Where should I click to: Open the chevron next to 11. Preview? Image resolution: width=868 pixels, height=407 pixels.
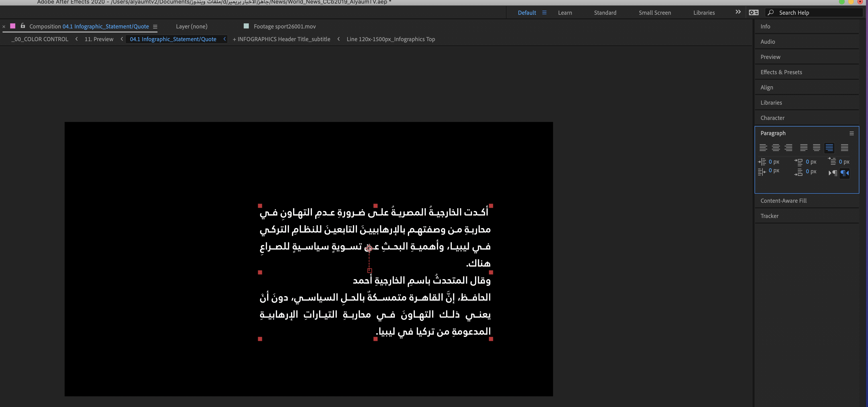tap(121, 39)
